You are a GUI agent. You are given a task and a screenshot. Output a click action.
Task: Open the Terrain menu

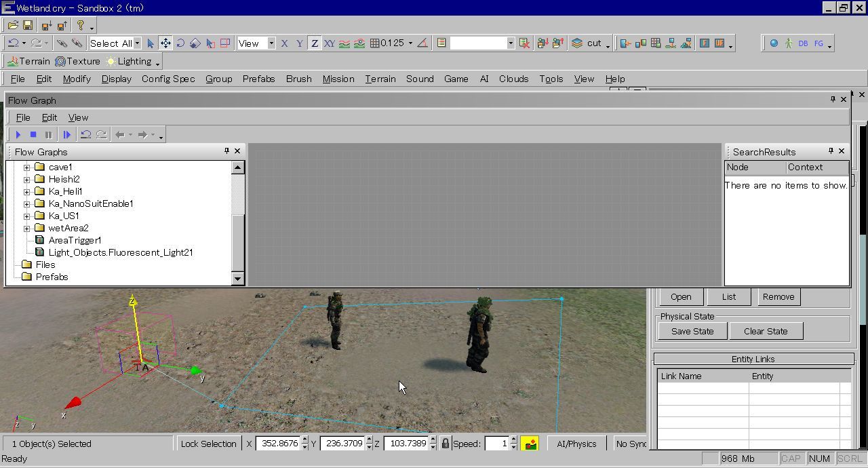(380, 79)
